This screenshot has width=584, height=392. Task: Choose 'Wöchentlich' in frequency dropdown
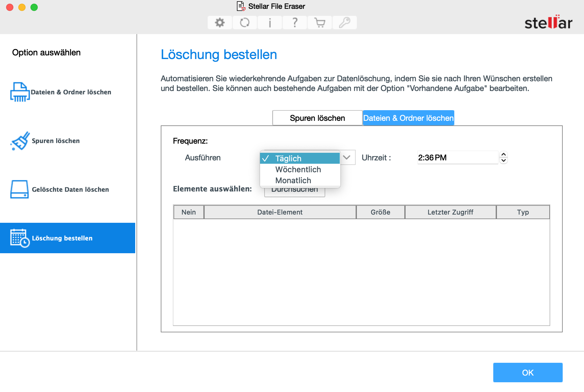point(300,169)
